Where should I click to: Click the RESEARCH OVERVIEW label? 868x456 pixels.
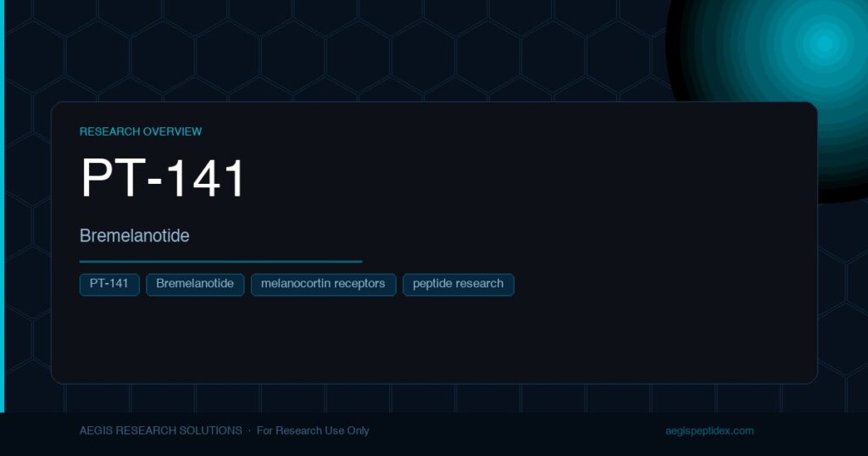pos(141,131)
